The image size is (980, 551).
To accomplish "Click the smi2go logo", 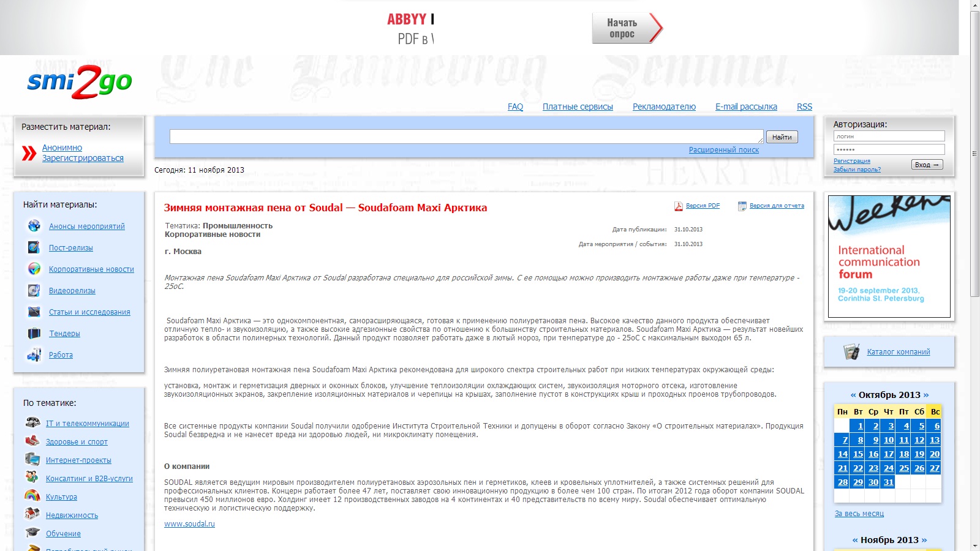I will [x=80, y=81].
